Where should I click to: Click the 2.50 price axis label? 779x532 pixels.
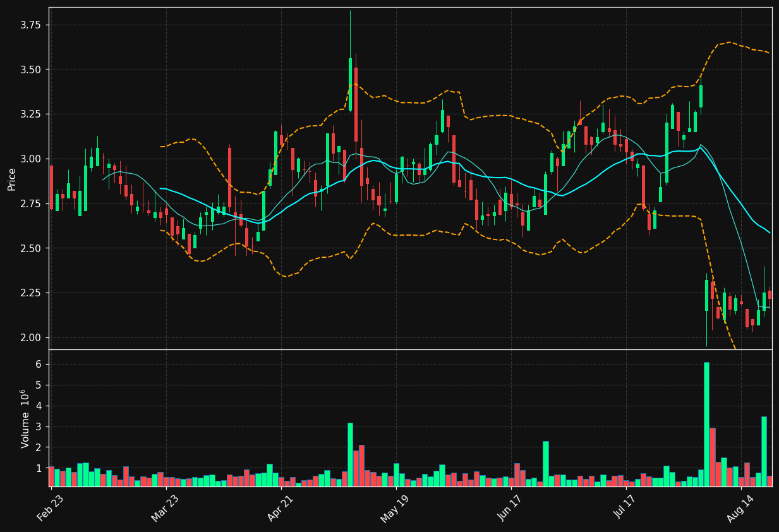30,248
